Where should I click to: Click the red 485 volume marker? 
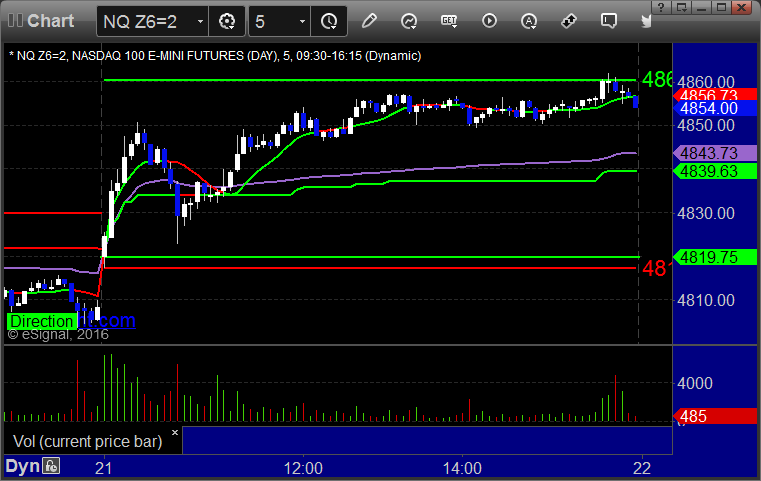pyautogui.click(x=715, y=416)
